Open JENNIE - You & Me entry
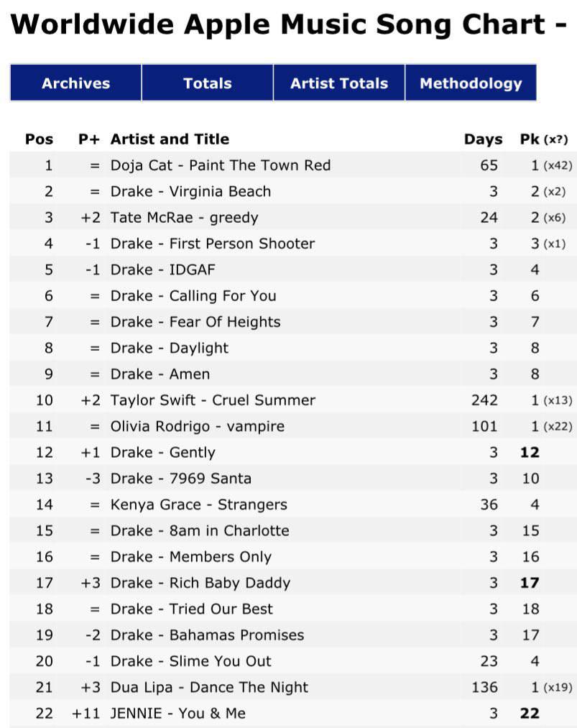577x728 pixels. (177, 714)
